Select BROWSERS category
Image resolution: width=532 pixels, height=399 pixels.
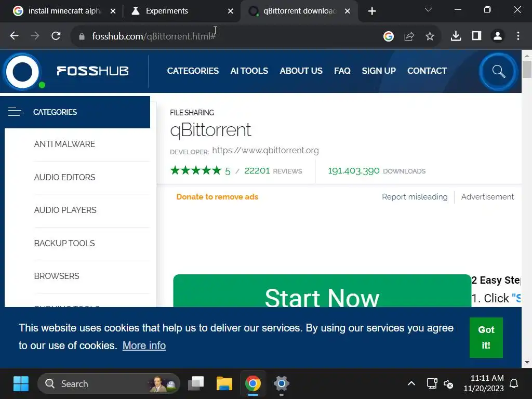57,276
